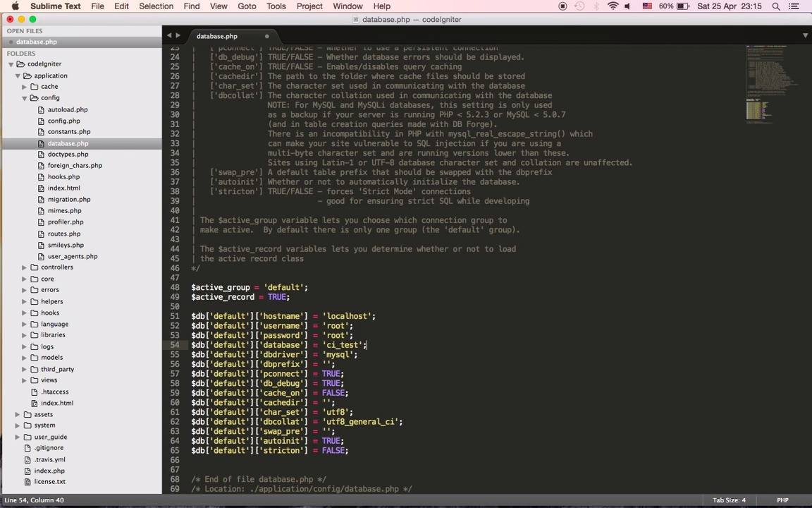Select the database.php editor tab
Screen dimensions: 812x508
click(x=232, y=36)
